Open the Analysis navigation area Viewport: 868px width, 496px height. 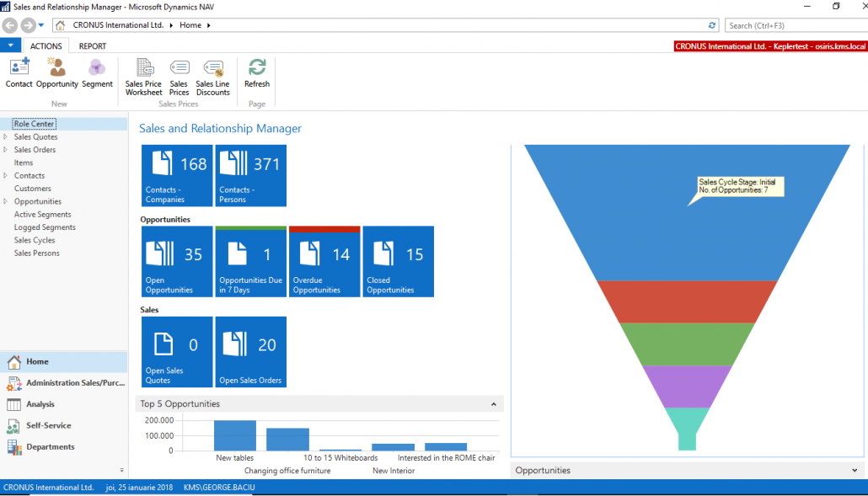[x=64, y=404]
